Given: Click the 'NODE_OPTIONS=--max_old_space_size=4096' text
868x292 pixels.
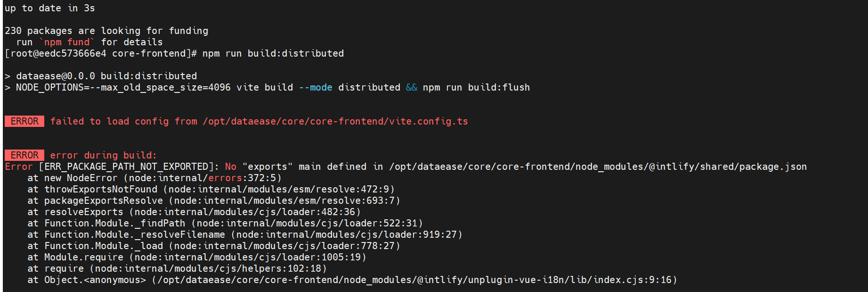Looking at the screenshot, I should click(123, 87).
